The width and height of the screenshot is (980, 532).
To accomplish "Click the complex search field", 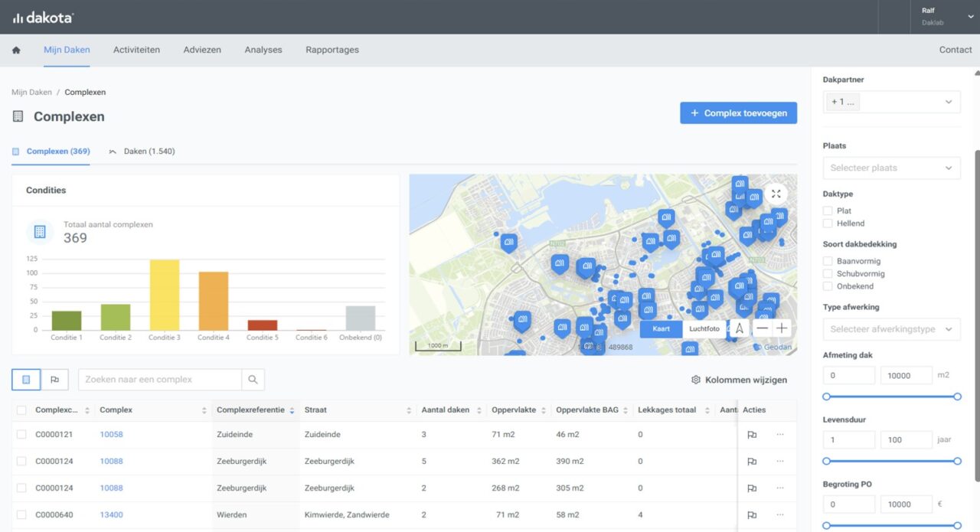I will click(x=160, y=380).
